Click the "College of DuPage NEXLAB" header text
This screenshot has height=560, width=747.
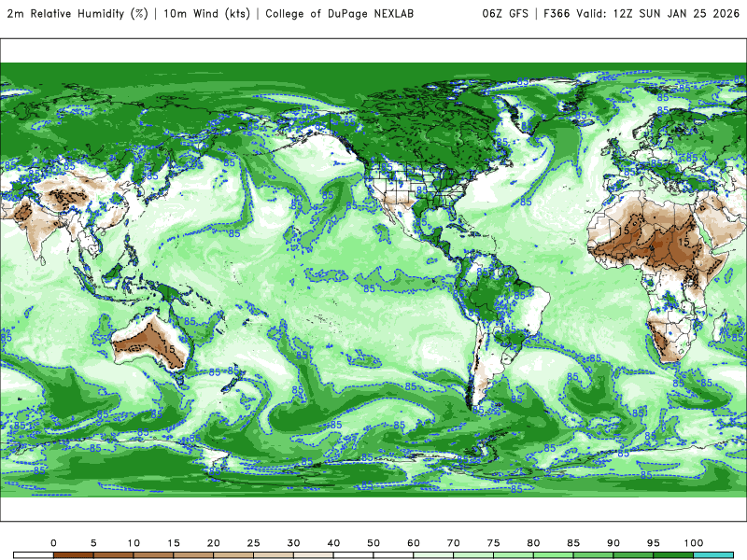[340, 14]
